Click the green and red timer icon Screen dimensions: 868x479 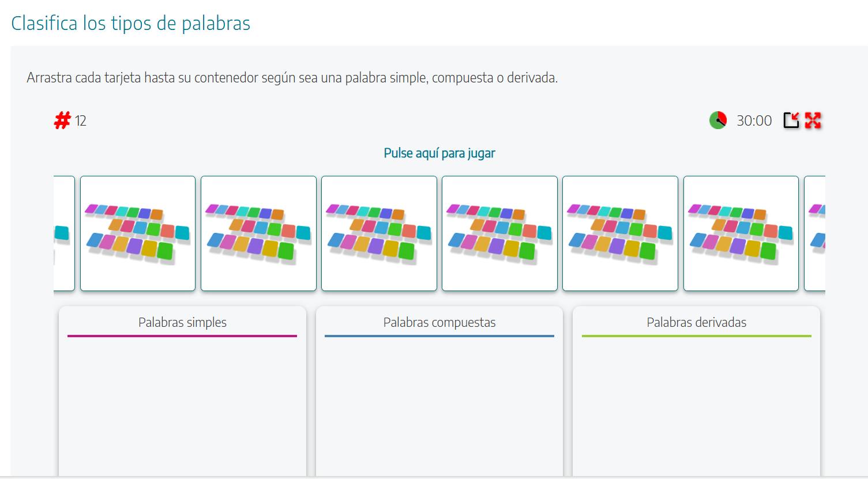(x=718, y=120)
